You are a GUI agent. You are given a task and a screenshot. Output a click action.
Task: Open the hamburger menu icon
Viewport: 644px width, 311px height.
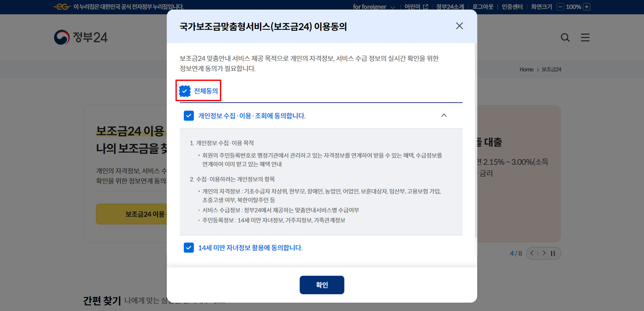click(585, 37)
